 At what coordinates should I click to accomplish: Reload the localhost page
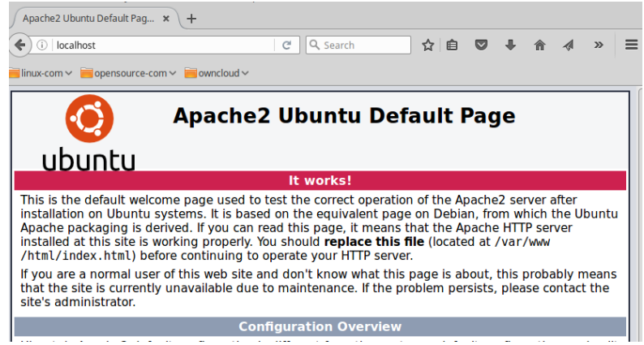(x=286, y=45)
